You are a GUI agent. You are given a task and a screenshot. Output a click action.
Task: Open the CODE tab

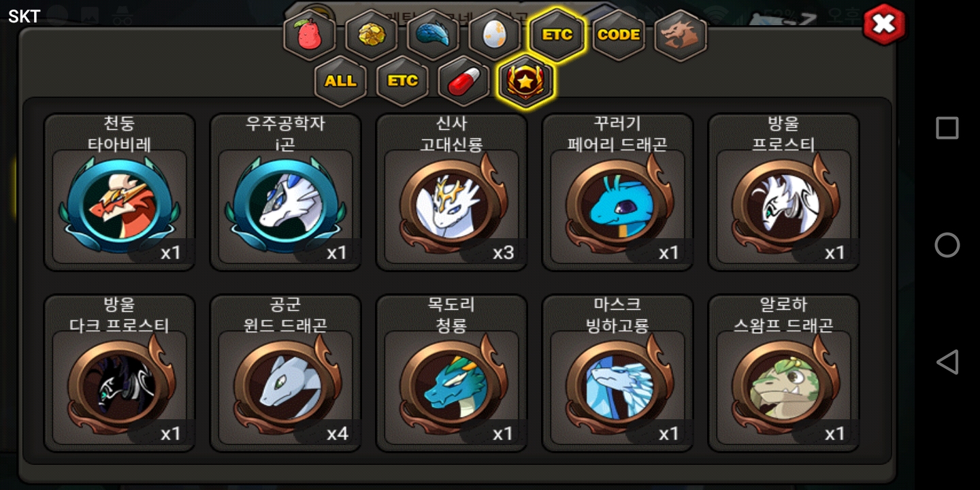(619, 35)
